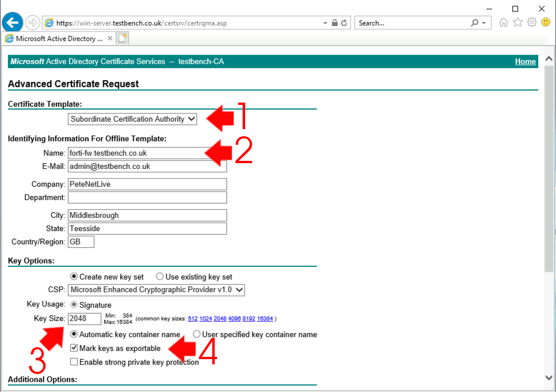The height and width of the screenshot is (392, 556).
Task: Click the Advanced Certificate Request heading
Action: [x=73, y=84]
